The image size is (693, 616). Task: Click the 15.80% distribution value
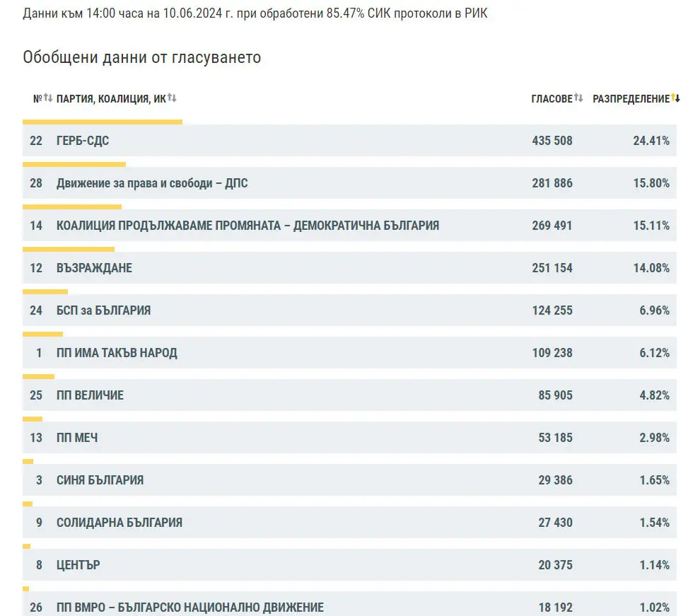pos(651,183)
